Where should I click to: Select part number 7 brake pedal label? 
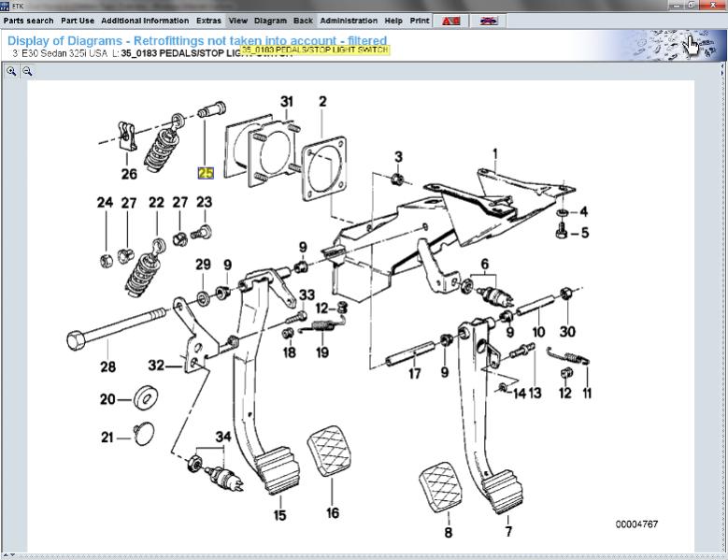(x=508, y=532)
